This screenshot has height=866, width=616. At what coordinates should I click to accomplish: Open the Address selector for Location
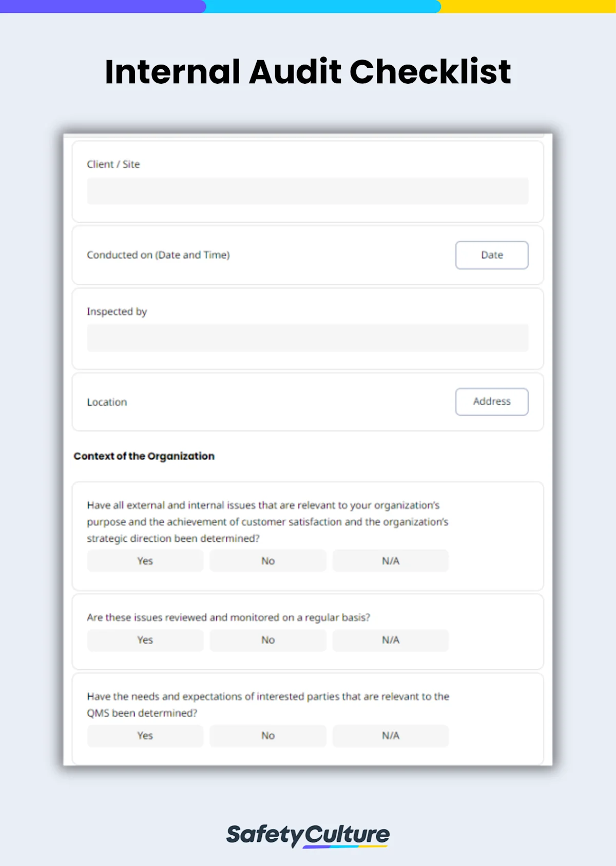pos(491,402)
